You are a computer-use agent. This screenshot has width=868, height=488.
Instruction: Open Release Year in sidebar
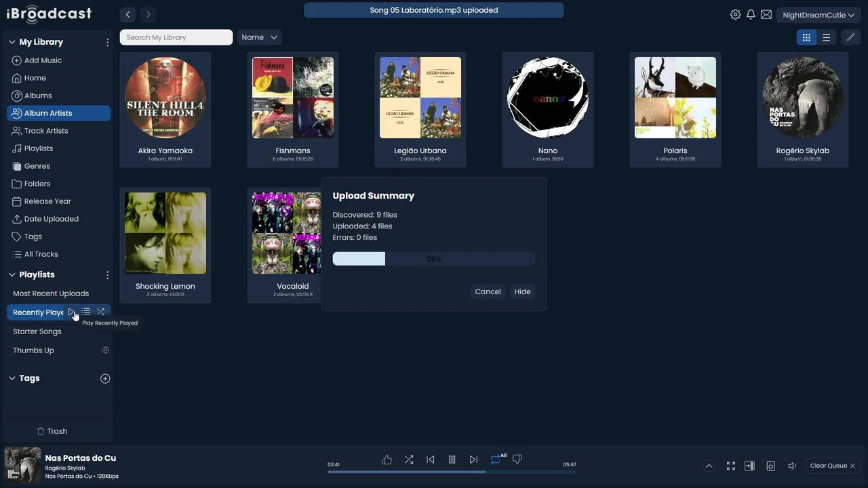coord(58,201)
